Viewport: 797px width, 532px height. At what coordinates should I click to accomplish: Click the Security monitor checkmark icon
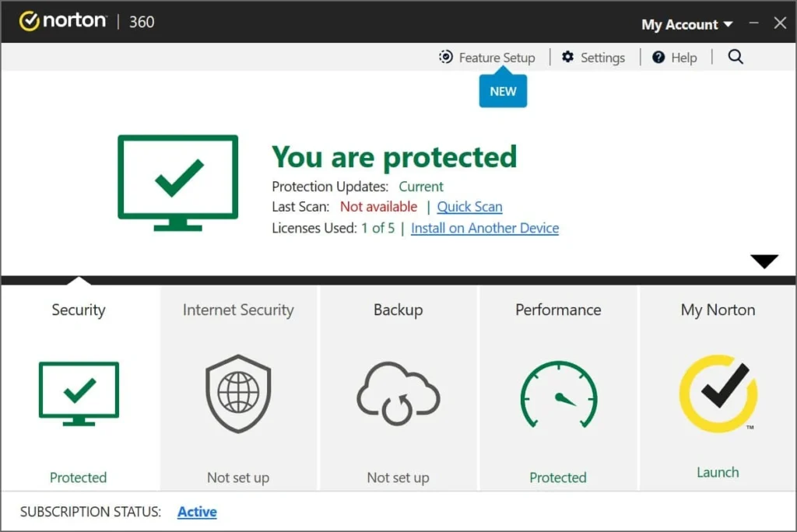click(x=79, y=393)
